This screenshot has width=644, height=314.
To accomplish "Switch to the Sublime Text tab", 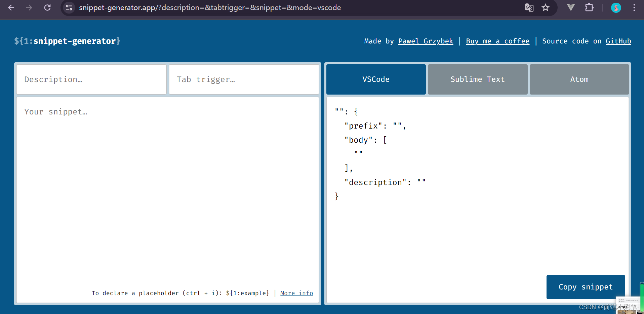I will coord(478,79).
